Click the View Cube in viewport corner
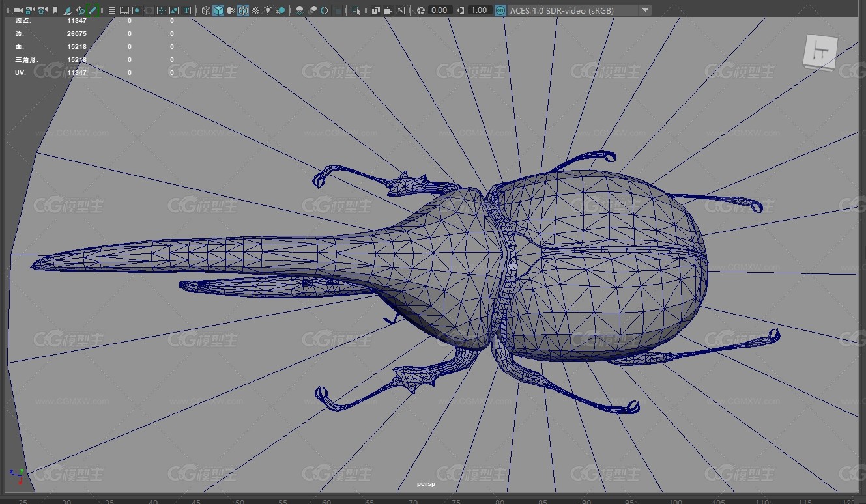The height and width of the screenshot is (504, 866). point(820,53)
